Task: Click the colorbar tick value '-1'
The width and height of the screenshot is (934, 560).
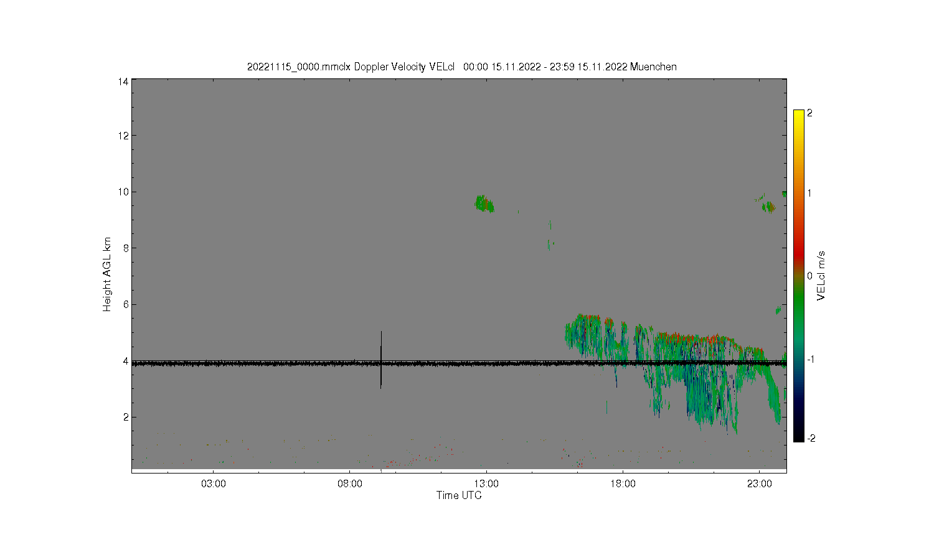Action: 811,359
